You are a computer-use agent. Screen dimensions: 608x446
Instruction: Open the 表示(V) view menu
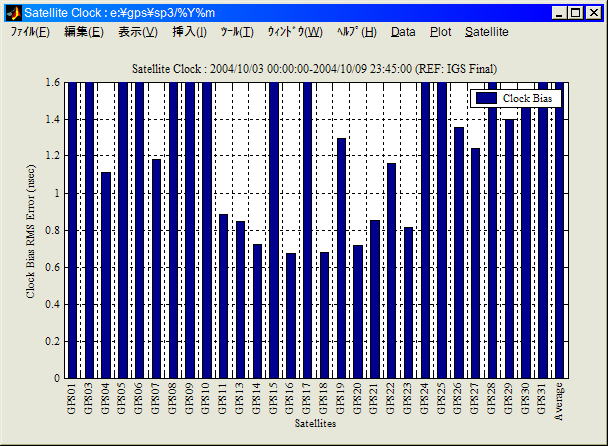tap(138, 32)
